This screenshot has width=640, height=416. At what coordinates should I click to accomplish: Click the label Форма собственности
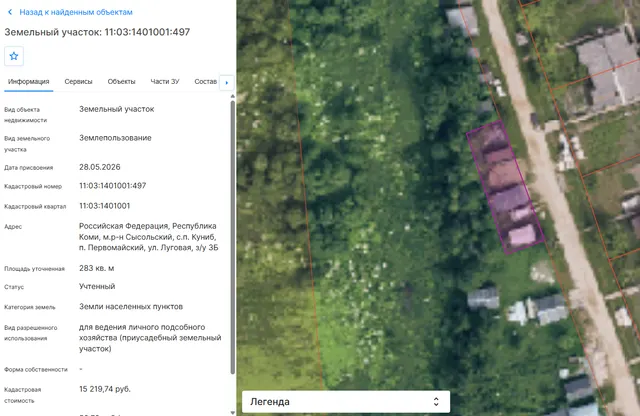tap(36, 369)
